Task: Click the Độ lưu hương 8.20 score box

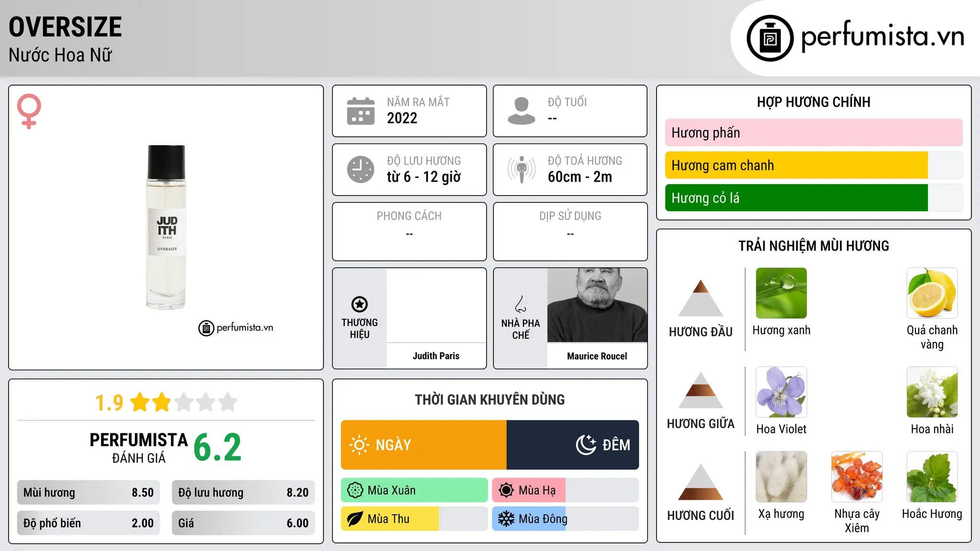Action: click(243, 493)
